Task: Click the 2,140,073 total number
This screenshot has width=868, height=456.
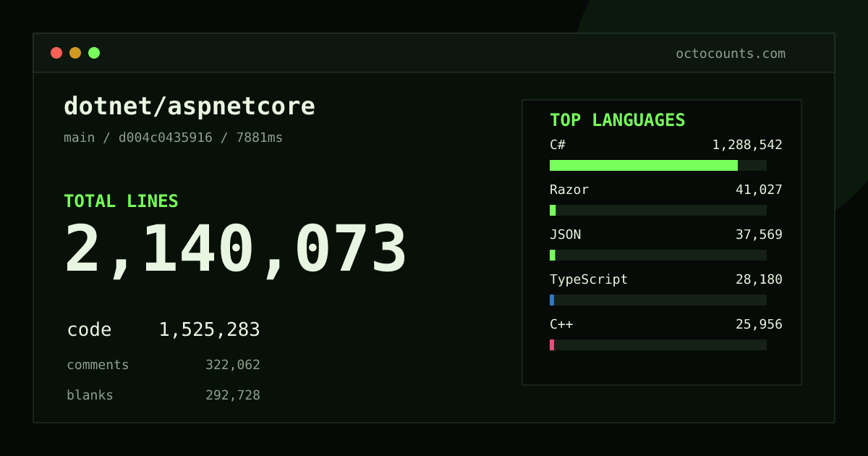Action: click(x=236, y=249)
